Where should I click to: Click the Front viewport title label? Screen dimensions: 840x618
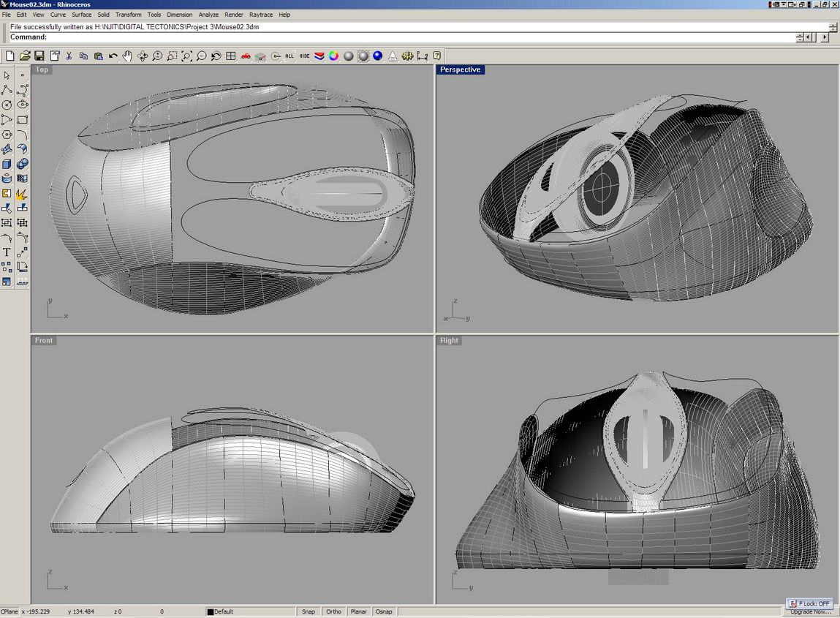(x=44, y=340)
